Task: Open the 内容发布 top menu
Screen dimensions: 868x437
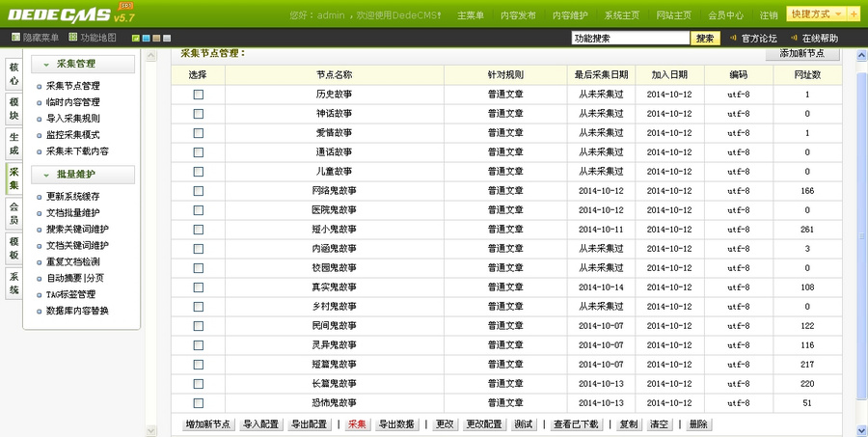Action: [x=518, y=15]
